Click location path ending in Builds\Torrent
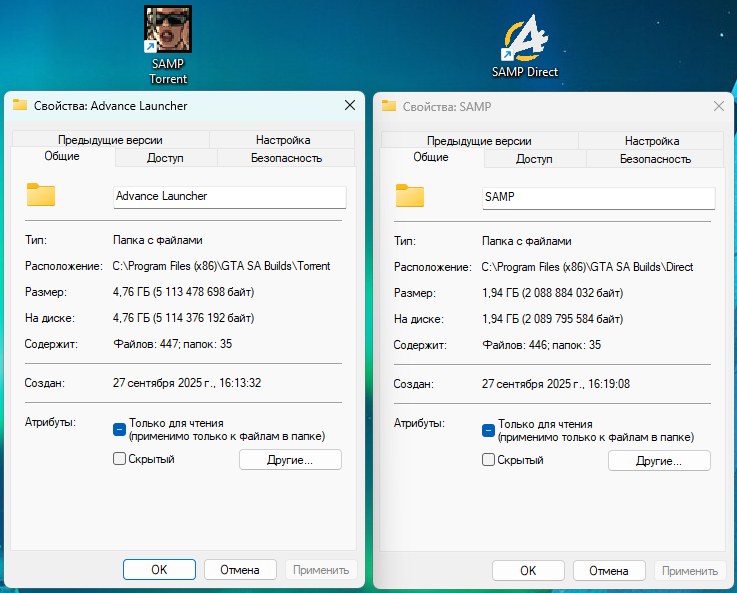 221,266
